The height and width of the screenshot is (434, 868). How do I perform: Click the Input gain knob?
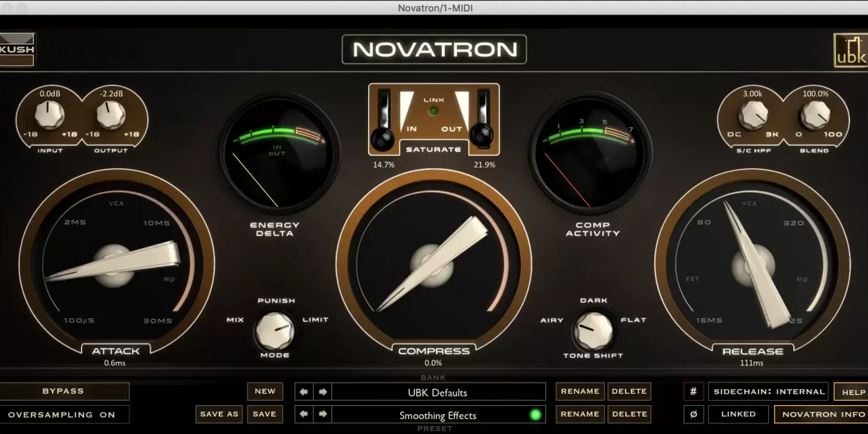click(x=50, y=114)
